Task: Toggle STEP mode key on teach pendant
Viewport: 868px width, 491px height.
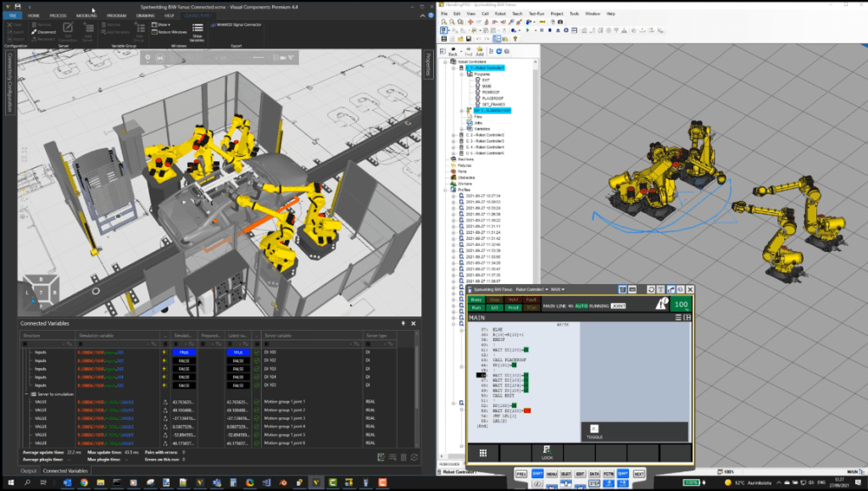Action: [594, 483]
